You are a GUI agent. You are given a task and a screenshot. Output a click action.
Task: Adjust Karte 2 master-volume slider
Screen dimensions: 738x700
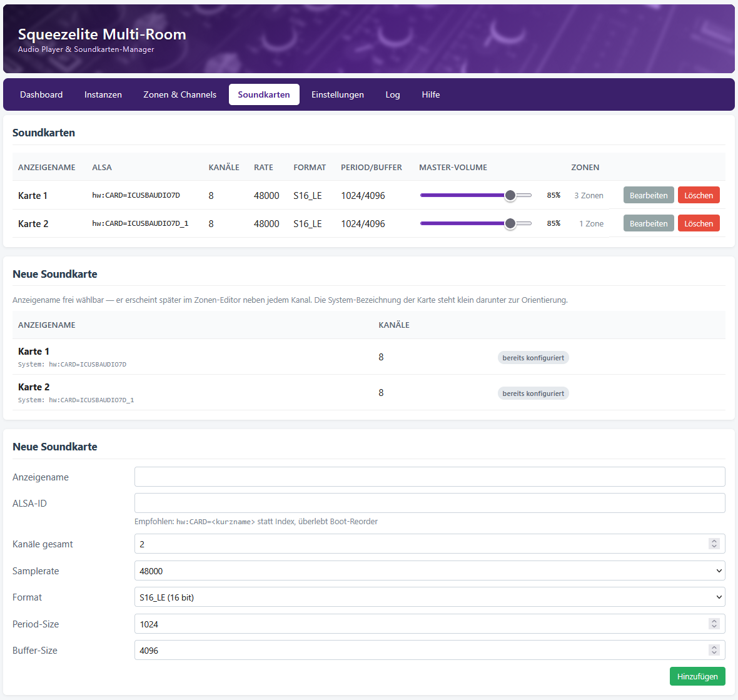(x=476, y=223)
